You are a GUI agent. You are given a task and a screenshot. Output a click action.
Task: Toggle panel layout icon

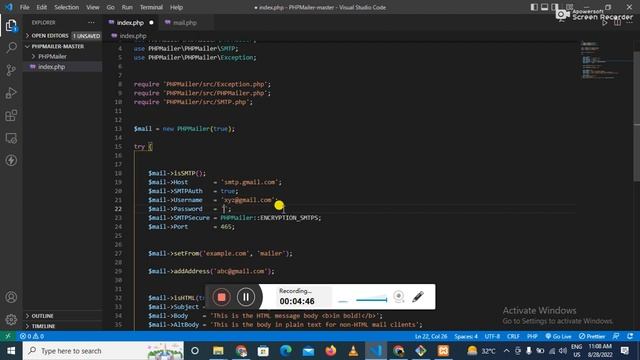coord(544,7)
